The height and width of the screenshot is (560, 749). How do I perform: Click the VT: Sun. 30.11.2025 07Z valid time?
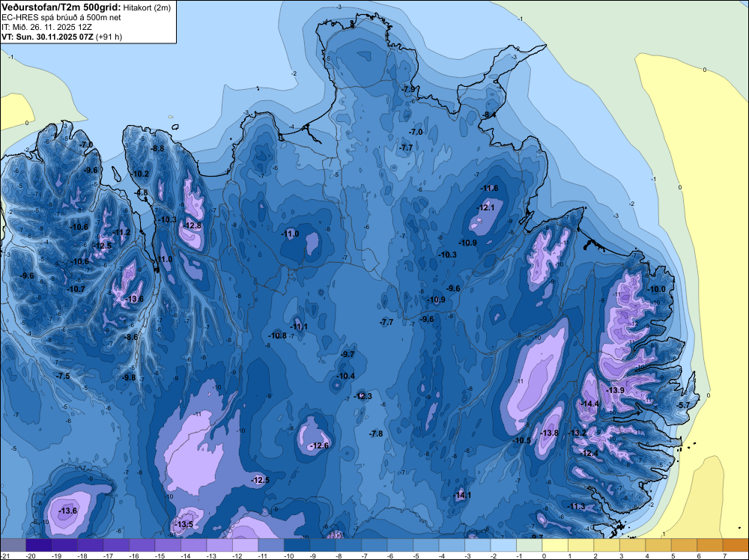tap(48, 37)
